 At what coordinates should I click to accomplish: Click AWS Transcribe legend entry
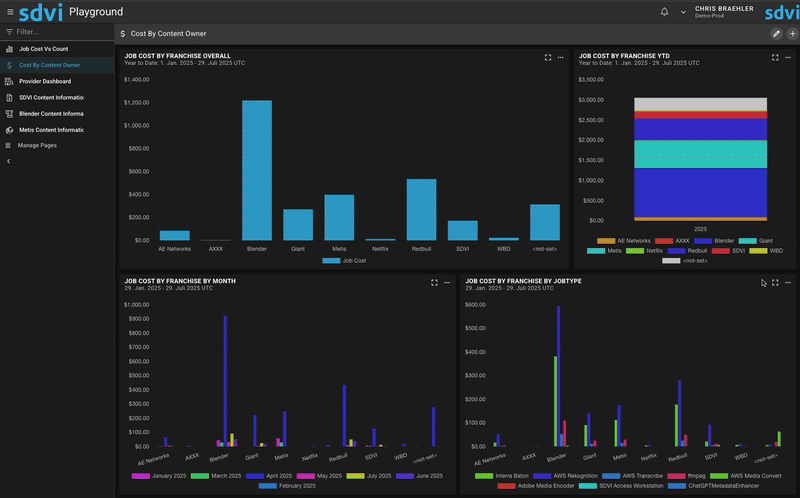click(x=632, y=476)
